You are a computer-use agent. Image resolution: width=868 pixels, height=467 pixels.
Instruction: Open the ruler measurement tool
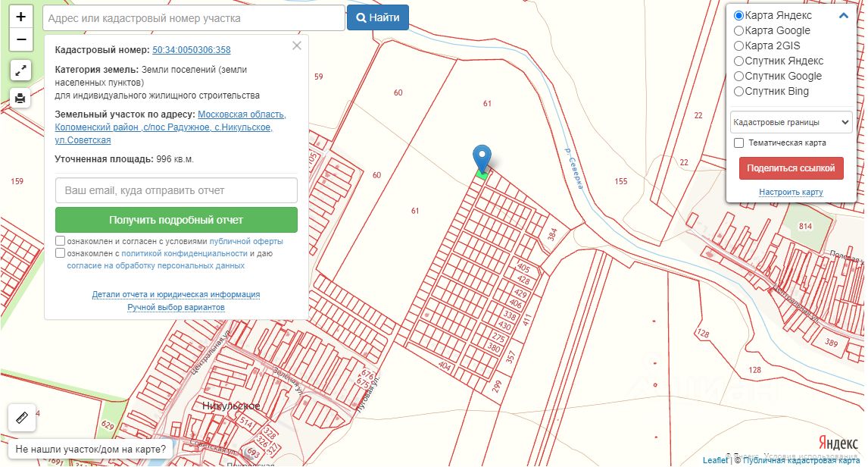pyautogui.click(x=21, y=417)
